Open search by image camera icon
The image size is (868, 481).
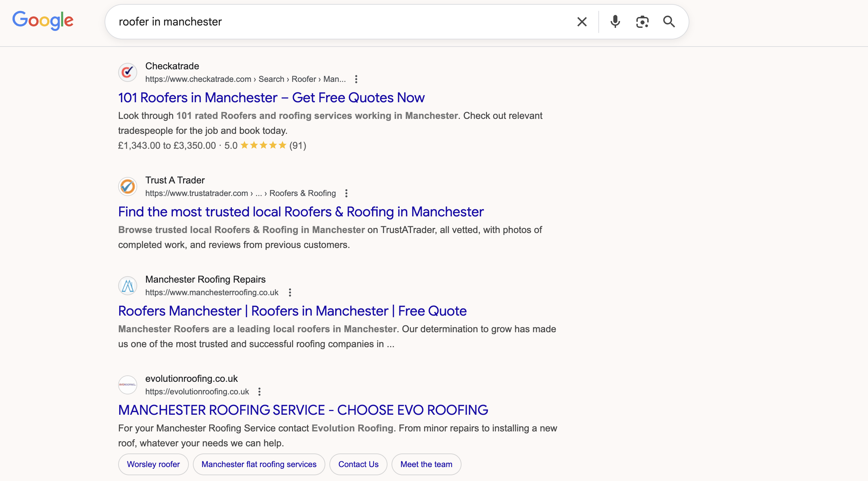click(642, 22)
